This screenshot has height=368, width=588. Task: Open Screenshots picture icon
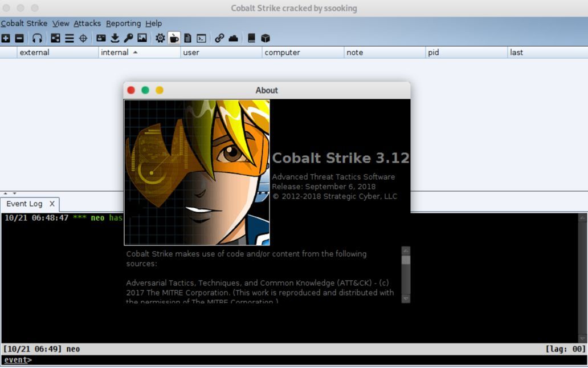142,38
